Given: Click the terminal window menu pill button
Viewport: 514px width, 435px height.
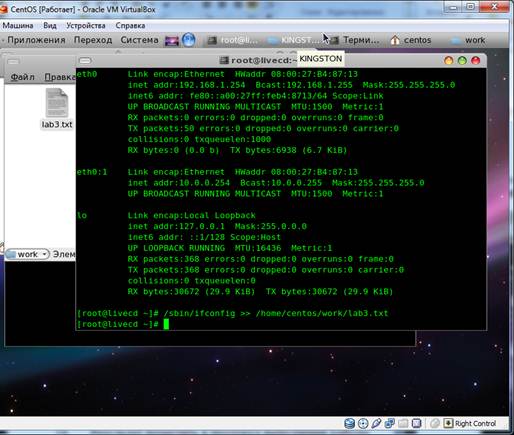Looking at the screenshot, I should [85, 61].
